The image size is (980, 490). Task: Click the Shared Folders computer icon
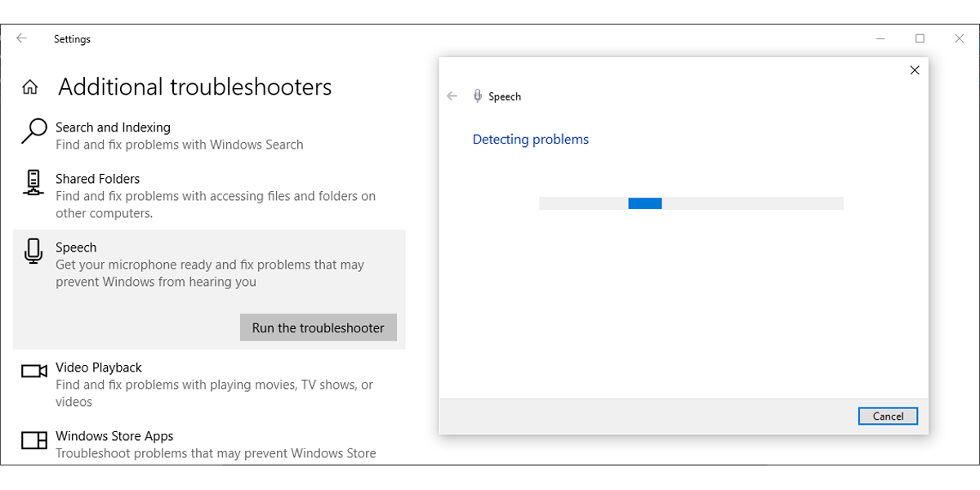click(33, 183)
